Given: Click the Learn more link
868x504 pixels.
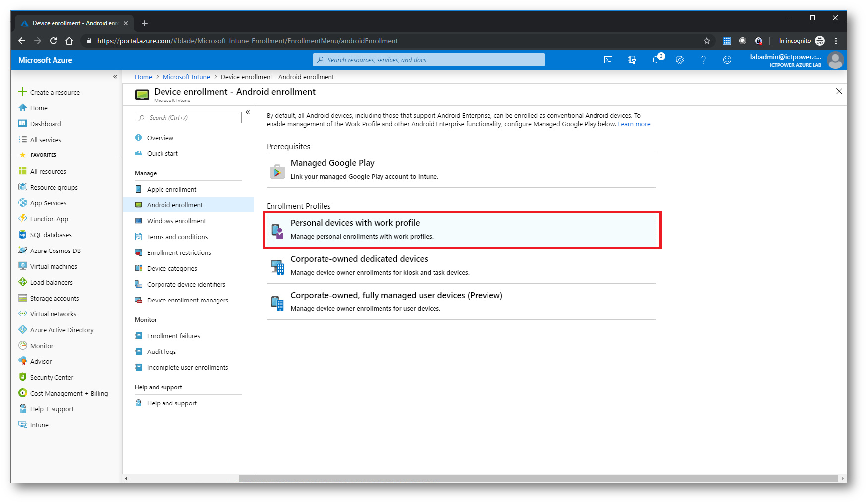Looking at the screenshot, I should point(634,124).
